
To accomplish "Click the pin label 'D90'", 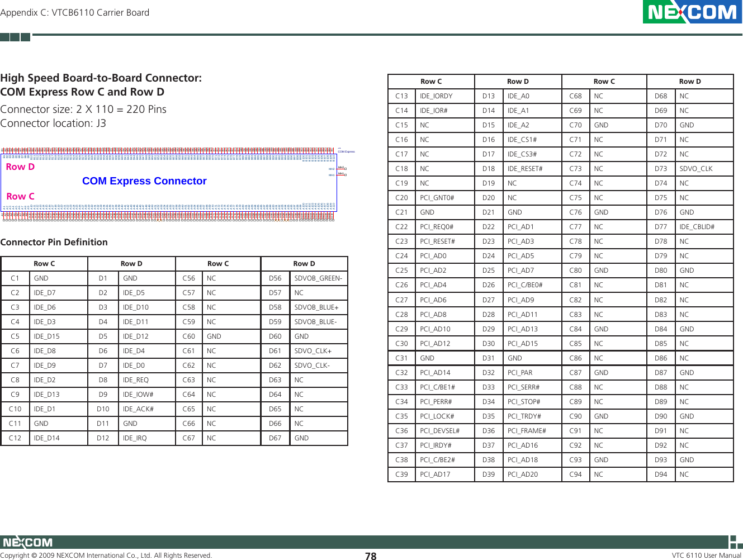I will click(x=661, y=416).
